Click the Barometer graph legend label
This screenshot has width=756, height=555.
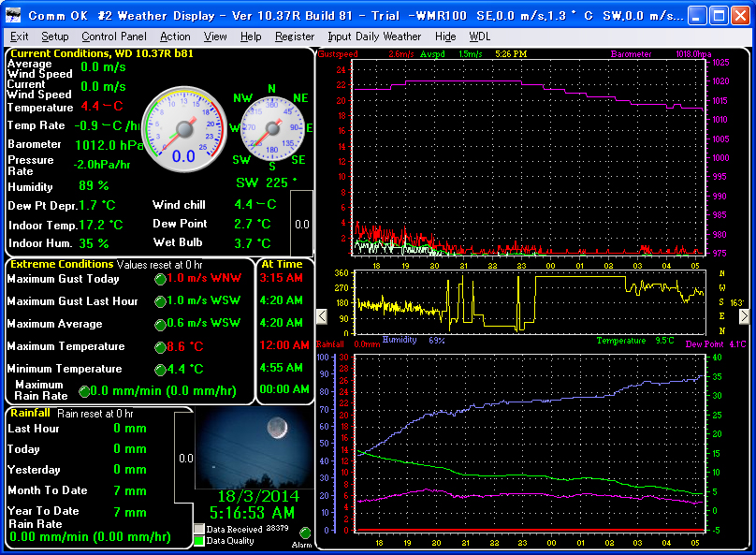pyautogui.click(x=632, y=54)
